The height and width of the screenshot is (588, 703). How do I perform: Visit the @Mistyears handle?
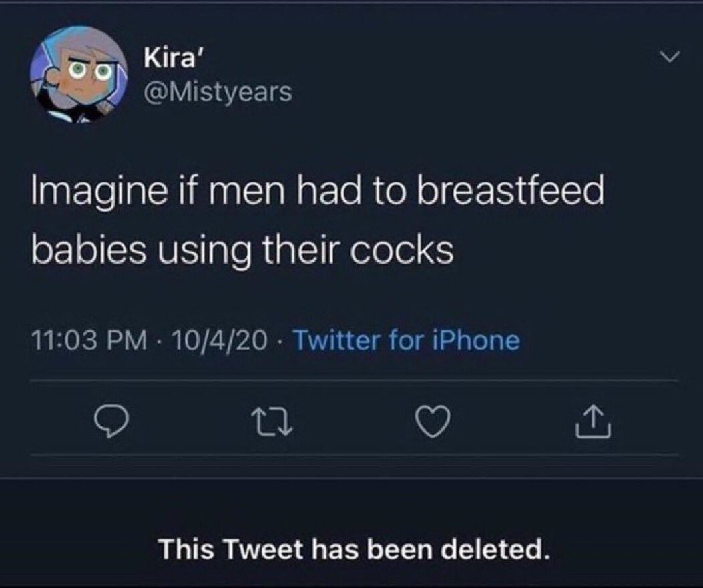(x=218, y=92)
